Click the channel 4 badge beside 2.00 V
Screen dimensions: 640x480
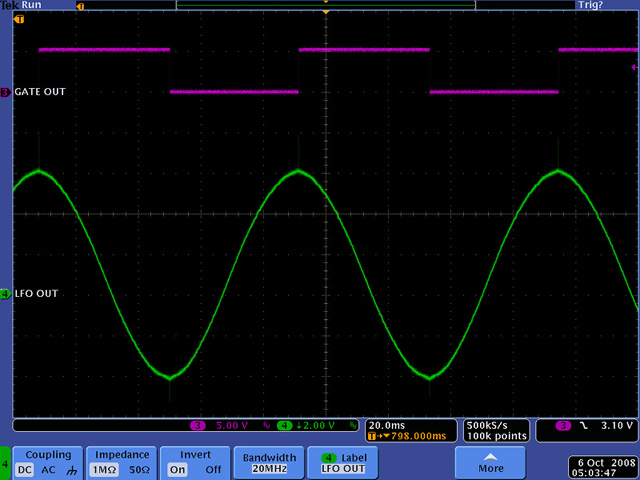pyautogui.click(x=284, y=426)
